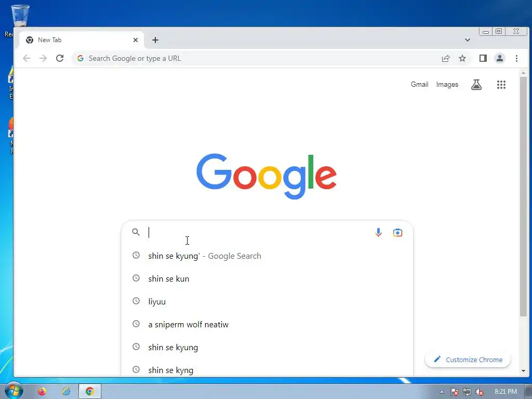Screen dimensions: 532x399
Task: Reload the page with refresh icon
Action: (60, 58)
